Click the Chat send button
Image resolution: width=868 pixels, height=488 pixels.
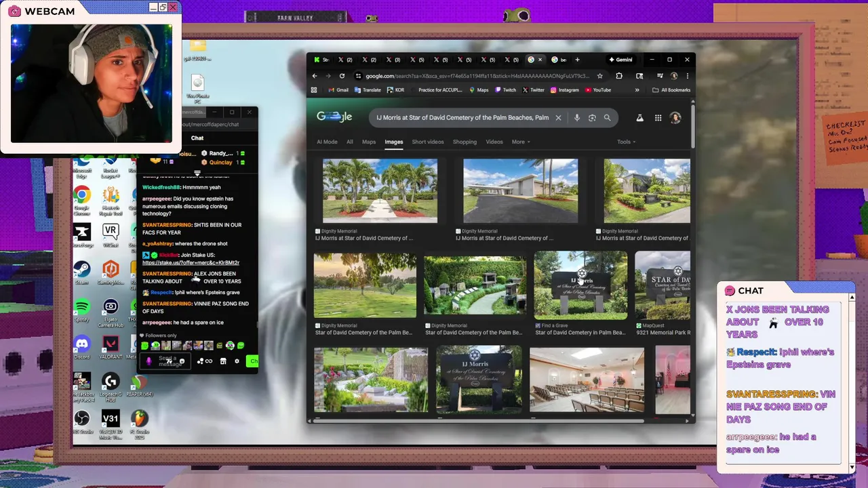[252, 361]
